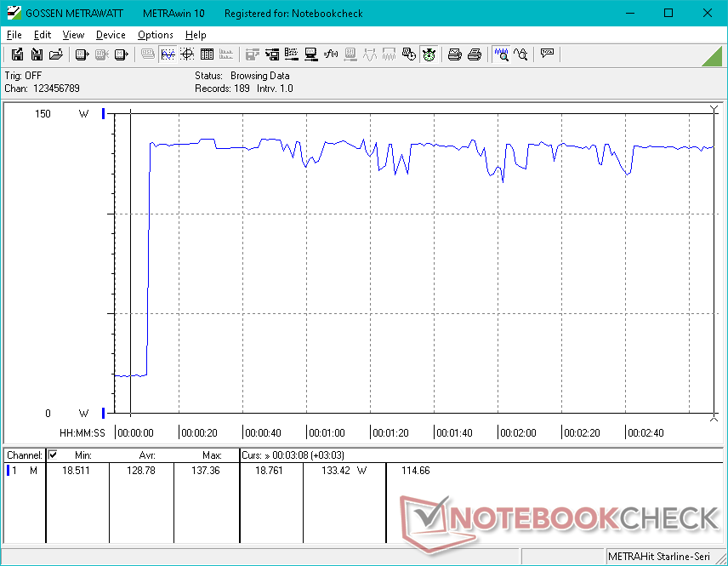The height and width of the screenshot is (566, 728).
Task: Toggle the green stopwatch relative time button
Action: point(429,54)
